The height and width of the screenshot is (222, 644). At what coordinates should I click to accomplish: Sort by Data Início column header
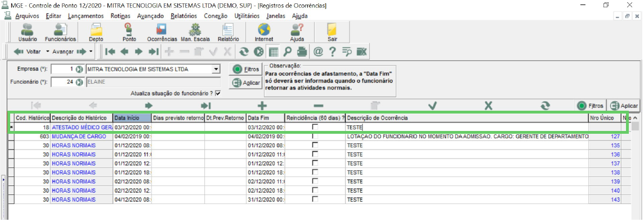tap(132, 118)
